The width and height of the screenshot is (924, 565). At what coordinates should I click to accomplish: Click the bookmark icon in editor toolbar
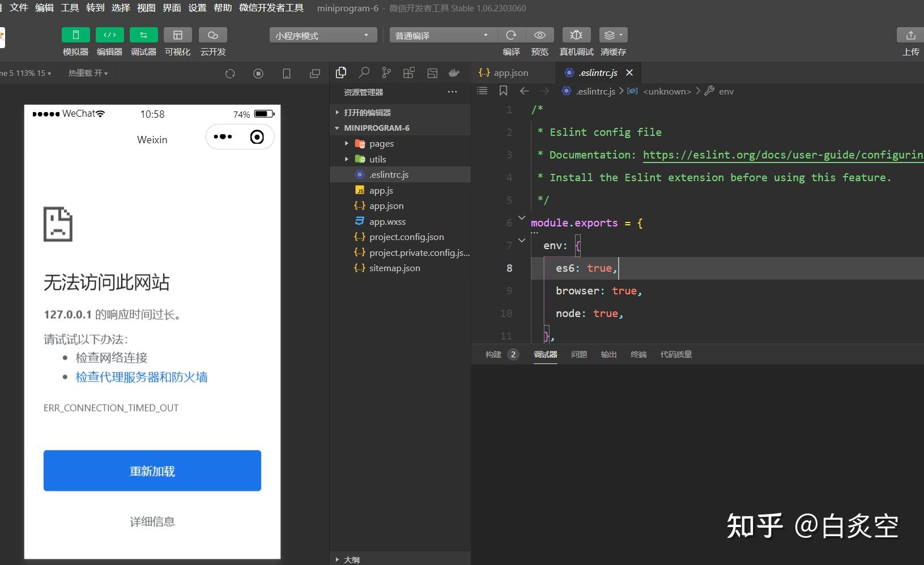click(503, 91)
